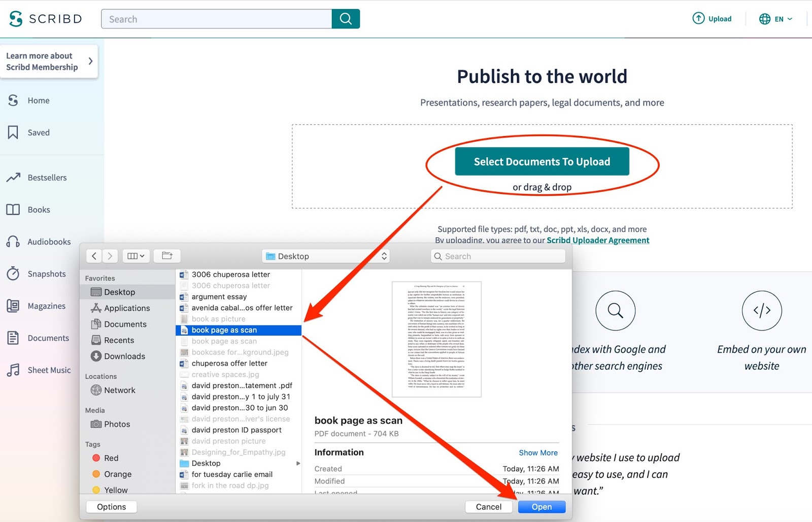
Task: Select 'david preston...y 1 to july 31' file
Action: click(239, 397)
